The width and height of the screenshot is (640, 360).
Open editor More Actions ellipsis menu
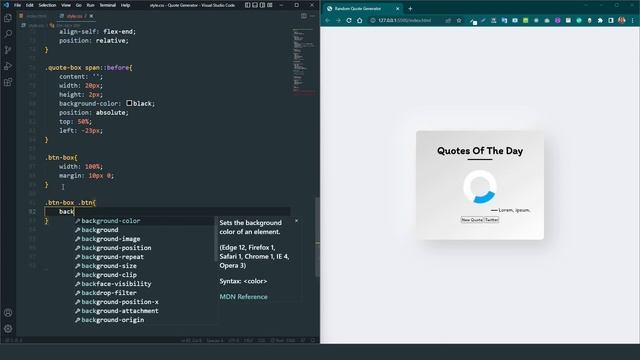(312, 16)
